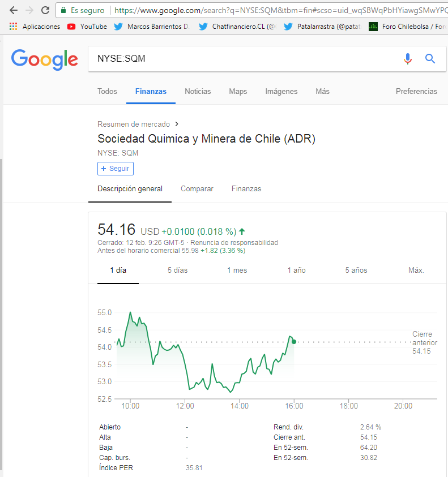This screenshot has width=448, height=477.
Task: Select the 1 año chart range
Action: click(x=297, y=270)
